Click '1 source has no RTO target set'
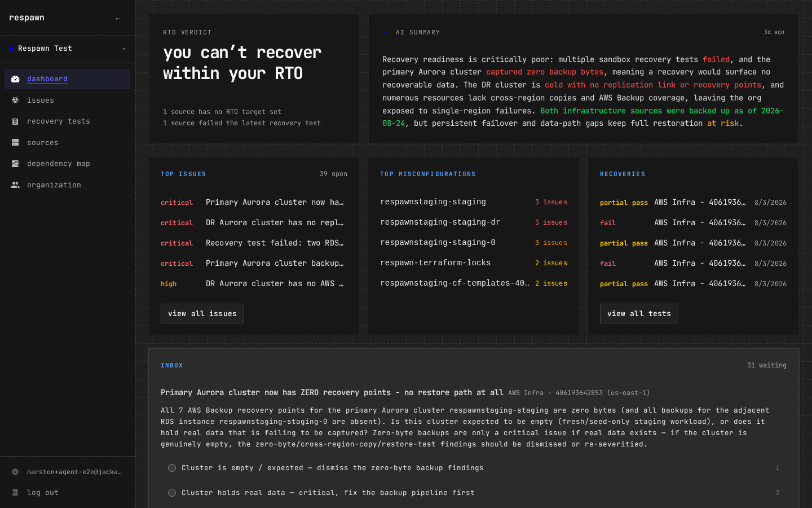Screen dimensions: 812x508 (222, 112)
